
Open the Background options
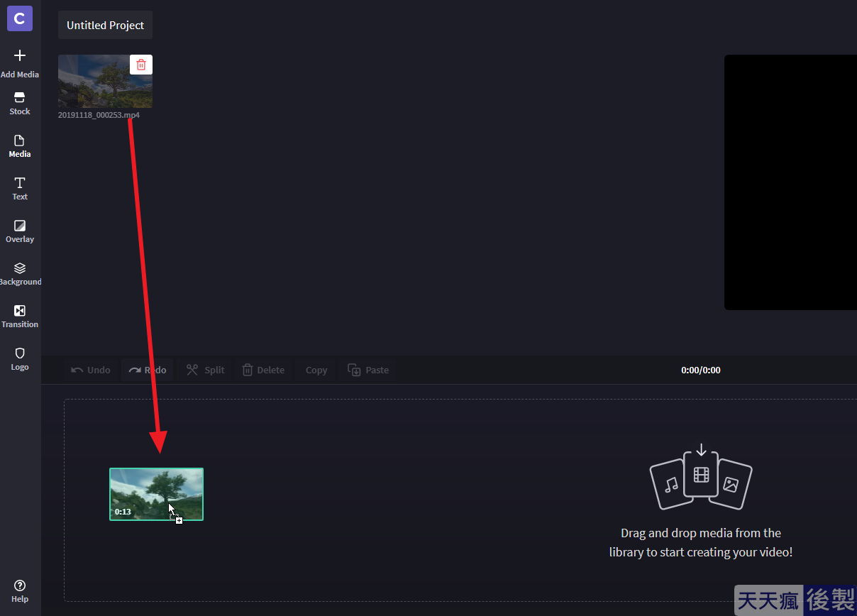tap(20, 273)
